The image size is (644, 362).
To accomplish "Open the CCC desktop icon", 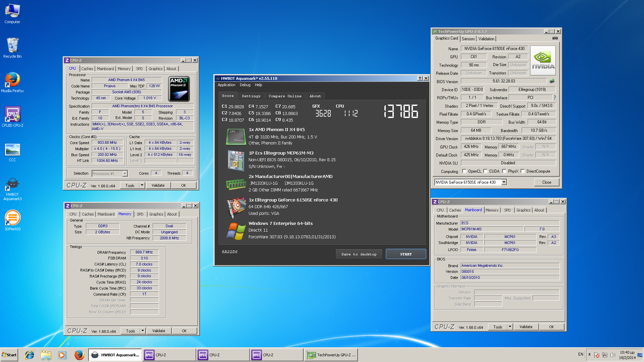I will [12, 153].
